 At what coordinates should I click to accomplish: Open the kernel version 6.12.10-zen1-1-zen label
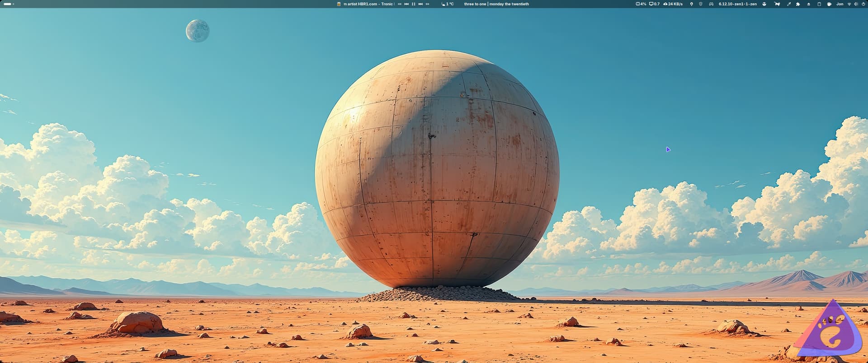[737, 4]
